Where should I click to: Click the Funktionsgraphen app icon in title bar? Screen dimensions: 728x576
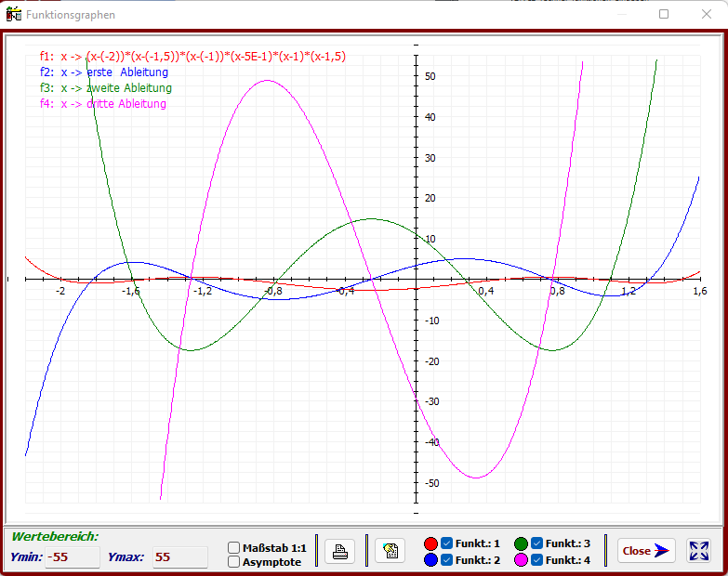(14, 15)
